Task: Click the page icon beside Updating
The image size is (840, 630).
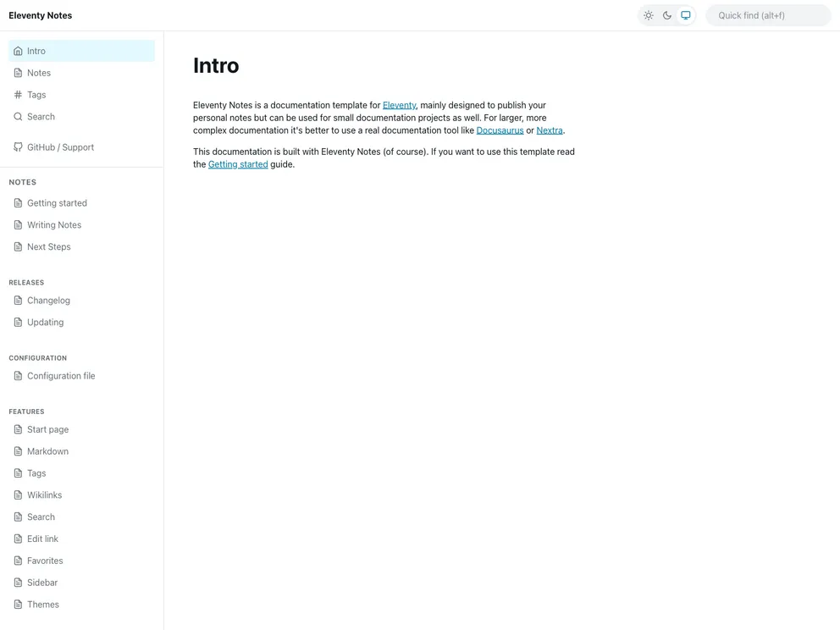Action: tap(19, 323)
